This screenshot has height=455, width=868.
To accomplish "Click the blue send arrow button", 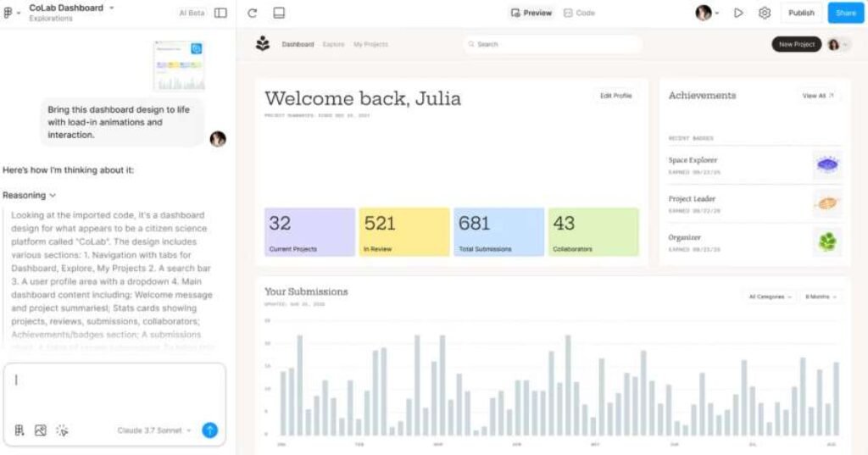I will [209, 430].
